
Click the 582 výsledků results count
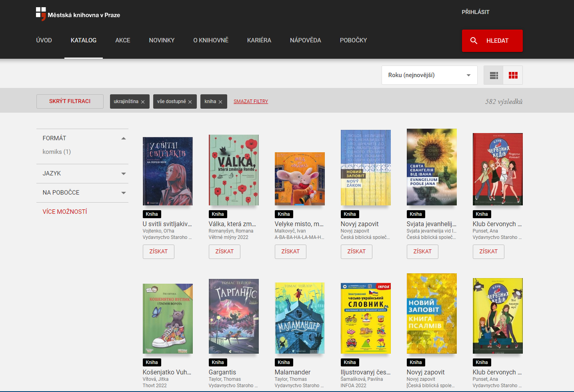click(x=504, y=101)
